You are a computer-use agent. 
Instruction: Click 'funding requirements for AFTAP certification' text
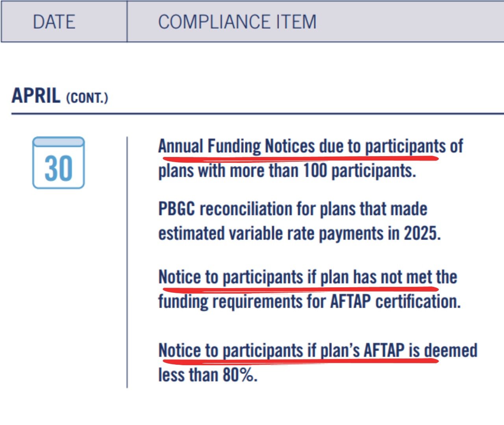click(309, 302)
